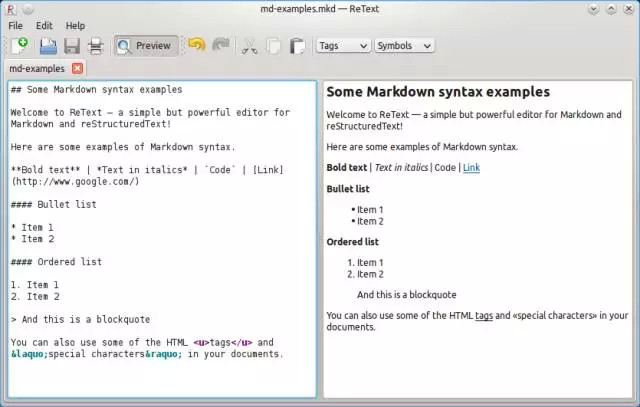Maximize the ReText window
The image size is (640, 407).
(x=611, y=9)
